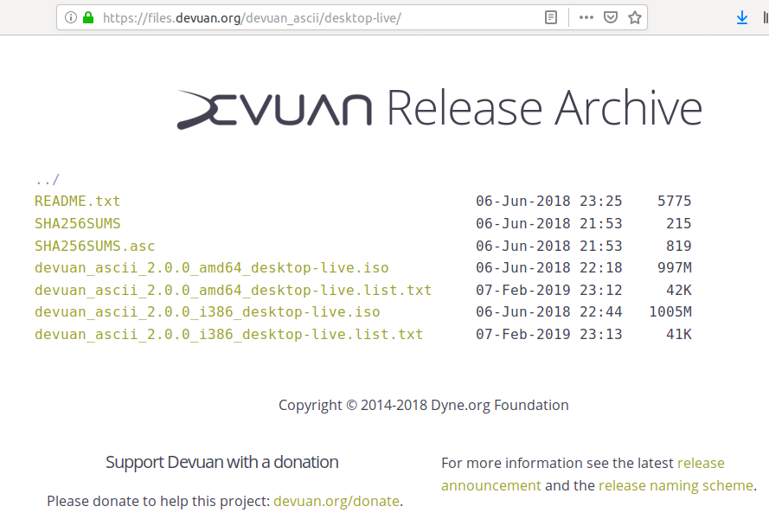Open README.txt
Screen dimensions: 769x532
(78, 201)
